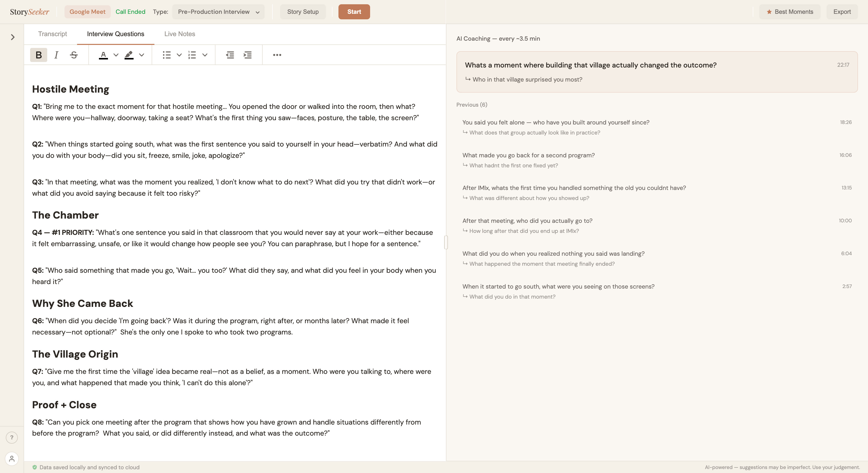Switch to the Live Notes tab
The height and width of the screenshot is (473, 868).
click(180, 34)
